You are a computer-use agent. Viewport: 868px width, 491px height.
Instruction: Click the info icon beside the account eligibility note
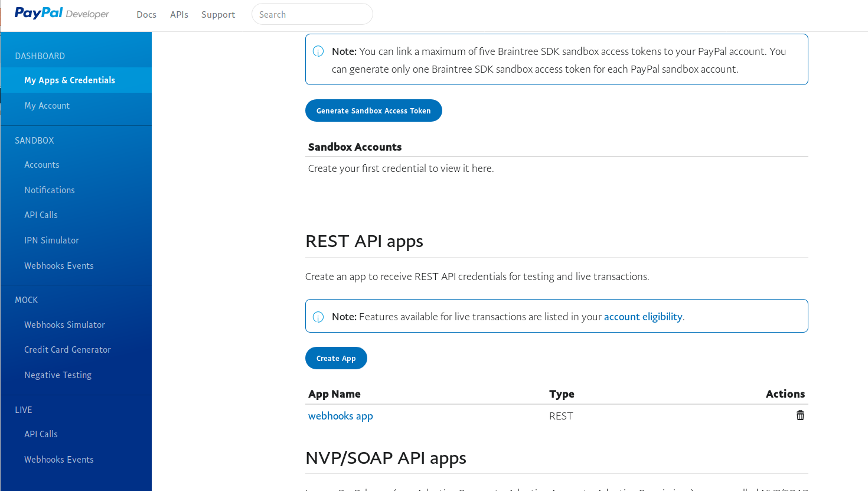point(318,316)
